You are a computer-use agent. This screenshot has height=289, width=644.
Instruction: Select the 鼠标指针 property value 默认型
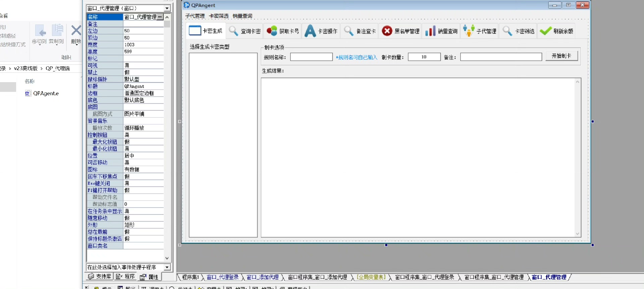pyautogui.click(x=143, y=79)
